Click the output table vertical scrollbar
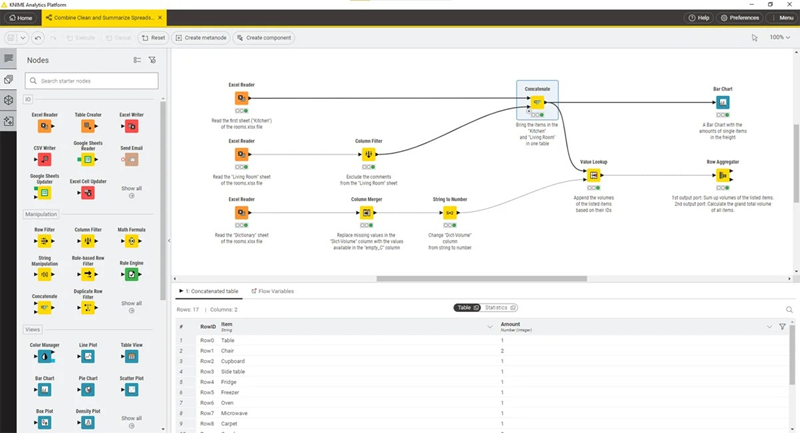Image resolution: width=800 pixels, height=440 pixels. (792, 355)
